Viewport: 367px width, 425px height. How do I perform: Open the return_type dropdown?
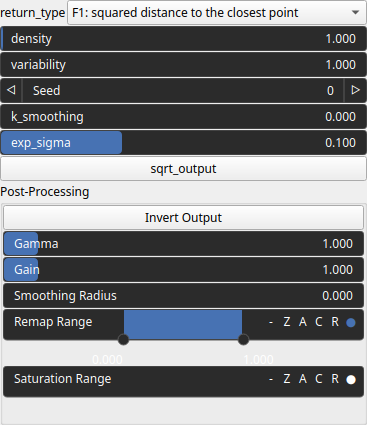[217, 13]
